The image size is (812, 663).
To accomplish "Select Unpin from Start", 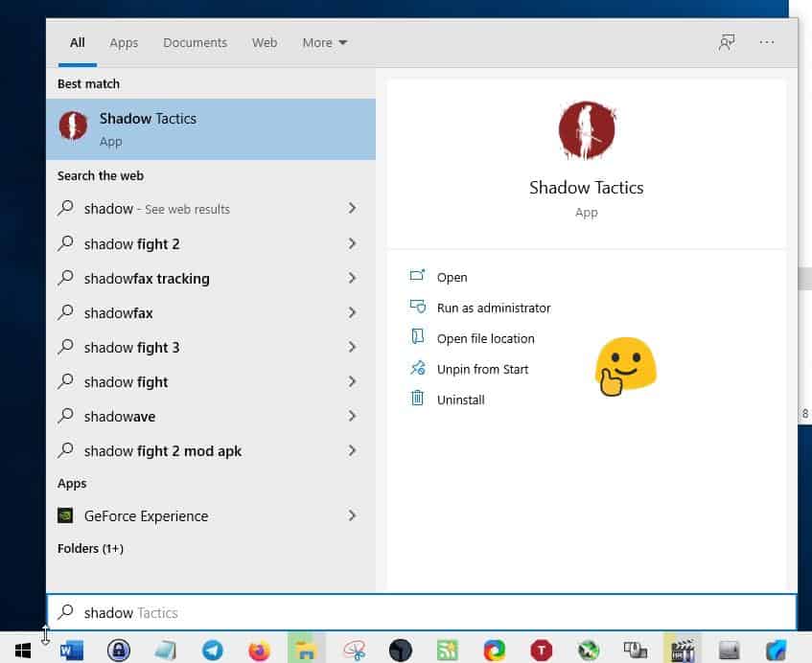I will (482, 369).
